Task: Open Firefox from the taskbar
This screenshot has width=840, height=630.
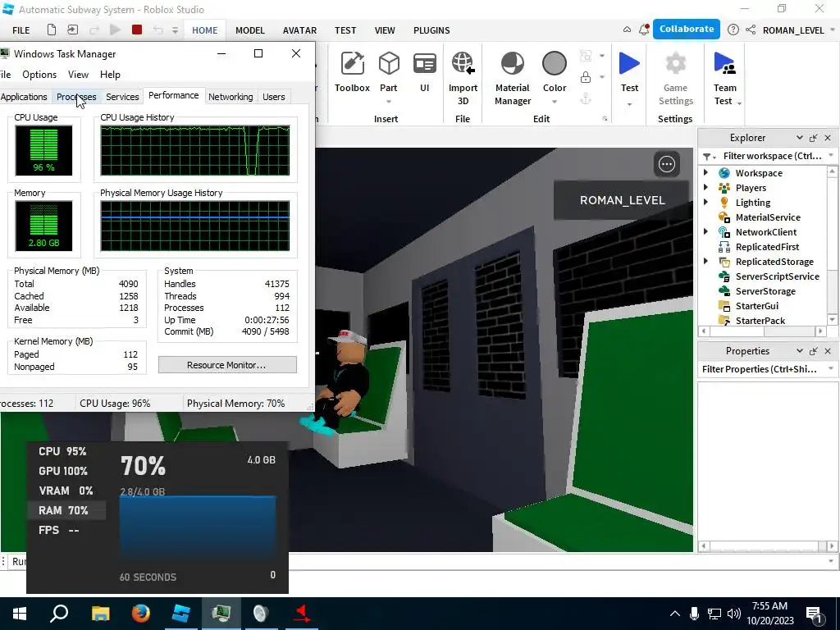Action: (141, 614)
